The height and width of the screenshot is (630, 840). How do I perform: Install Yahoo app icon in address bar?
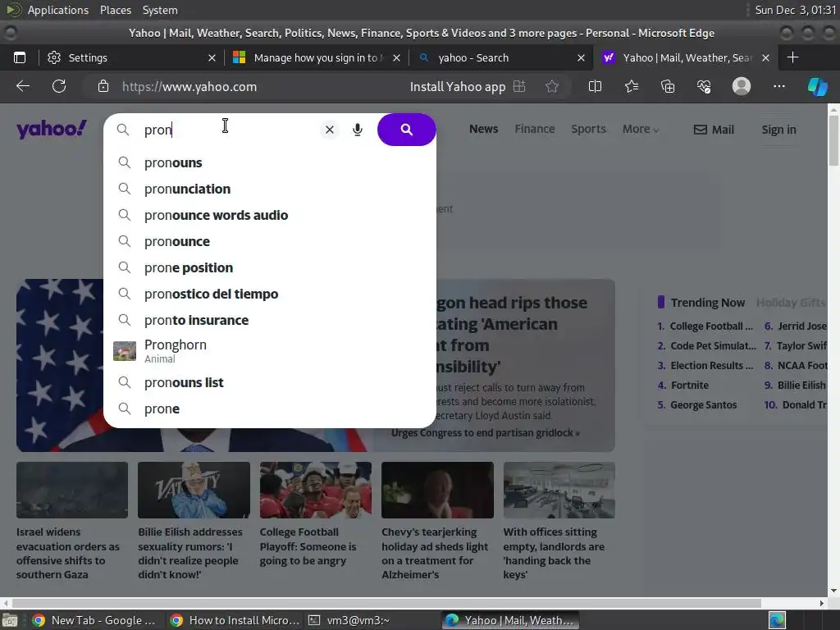click(x=519, y=86)
